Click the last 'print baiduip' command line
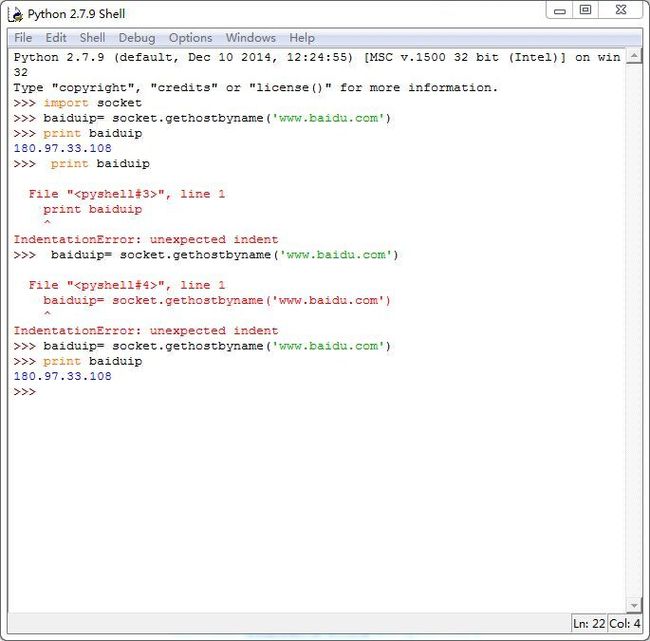Screen dimensions: 650x641 [78, 361]
